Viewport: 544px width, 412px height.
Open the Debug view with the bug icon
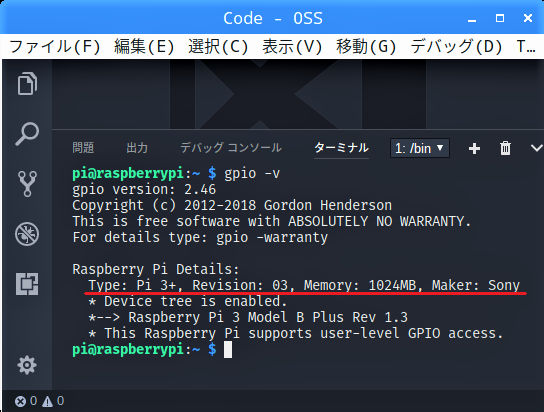27,234
